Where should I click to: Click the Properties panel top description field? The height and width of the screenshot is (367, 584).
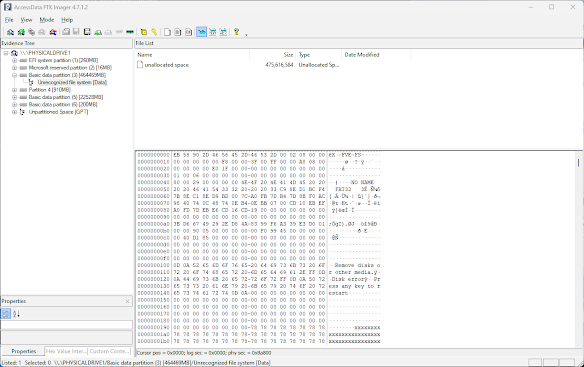pos(67,325)
